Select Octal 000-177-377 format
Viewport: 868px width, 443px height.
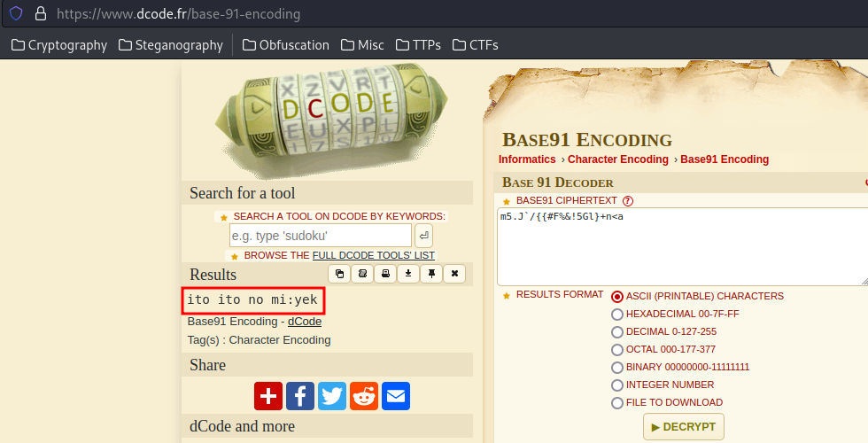click(617, 350)
